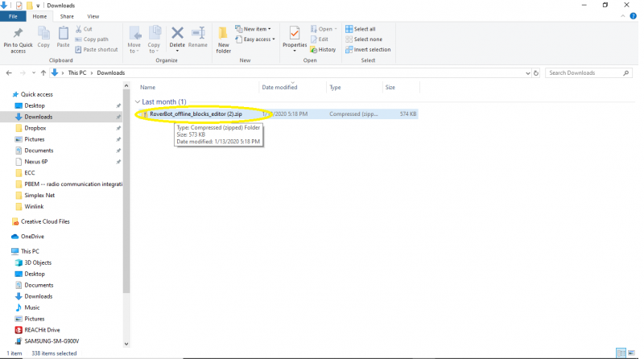
Task: Open Move to dropdown
Action: click(x=134, y=39)
